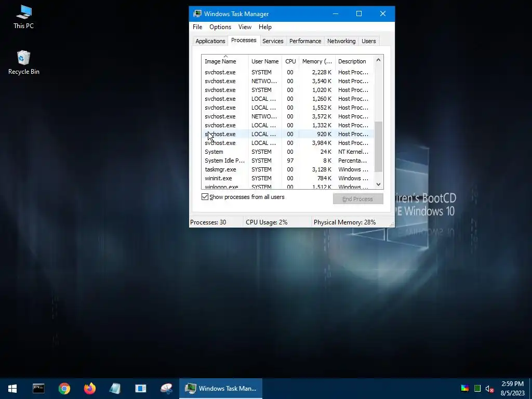
Task: Go to the Networking tab
Action: [x=341, y=41]
